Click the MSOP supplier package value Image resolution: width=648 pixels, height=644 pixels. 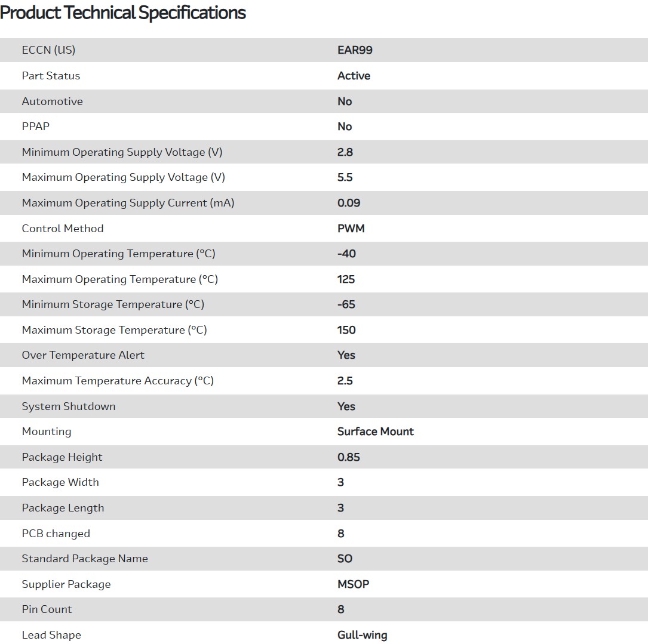pos(353,584)
